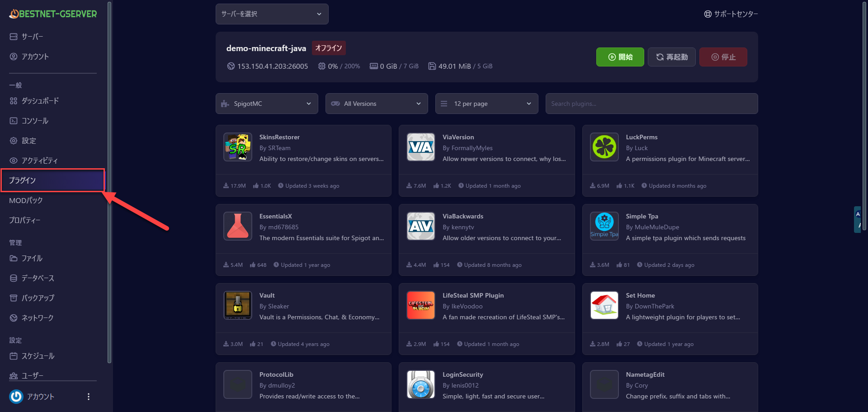Open アクティビティ page
The height and width of the screenshot is (412, 868).
tap(34, 161)
